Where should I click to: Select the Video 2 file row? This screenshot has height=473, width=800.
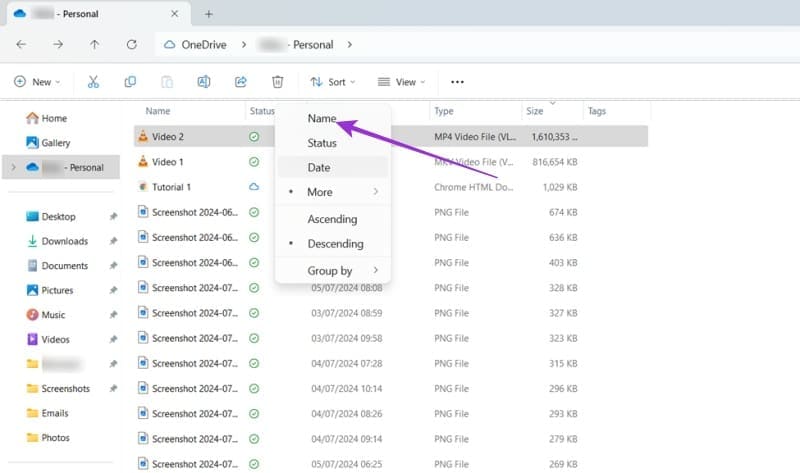tap(391, 137)
